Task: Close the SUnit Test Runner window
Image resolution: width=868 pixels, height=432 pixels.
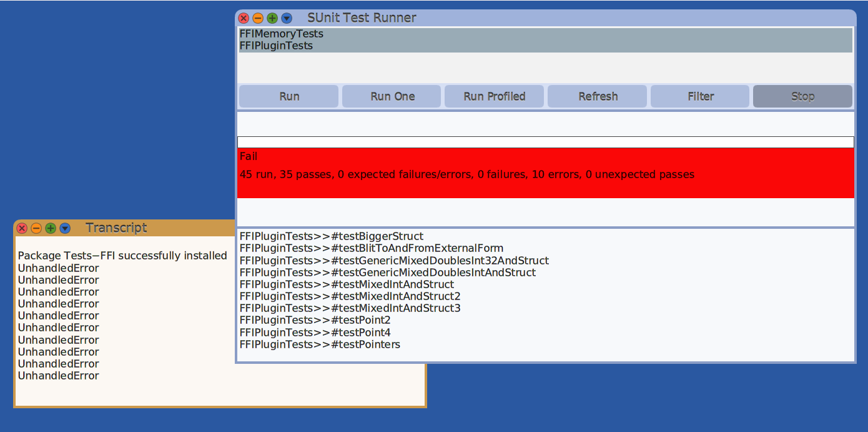Action: coord(244,18)
